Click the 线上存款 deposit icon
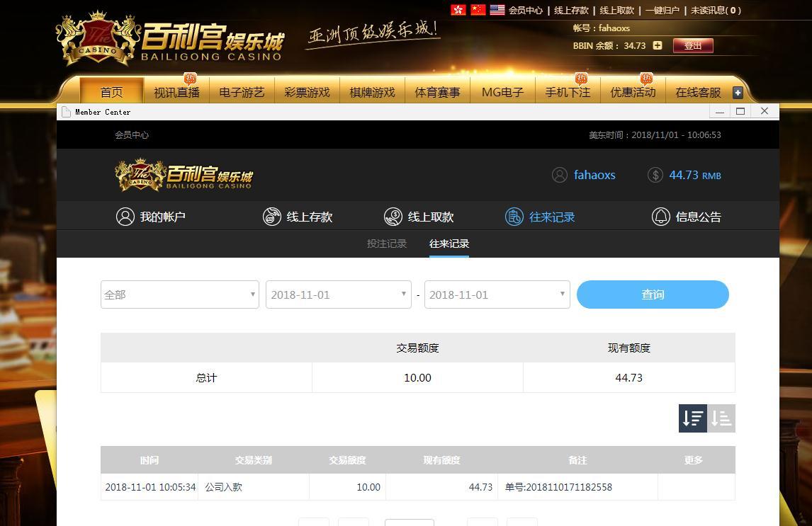Viewport: 812px width, 526px height. point(272,217)
